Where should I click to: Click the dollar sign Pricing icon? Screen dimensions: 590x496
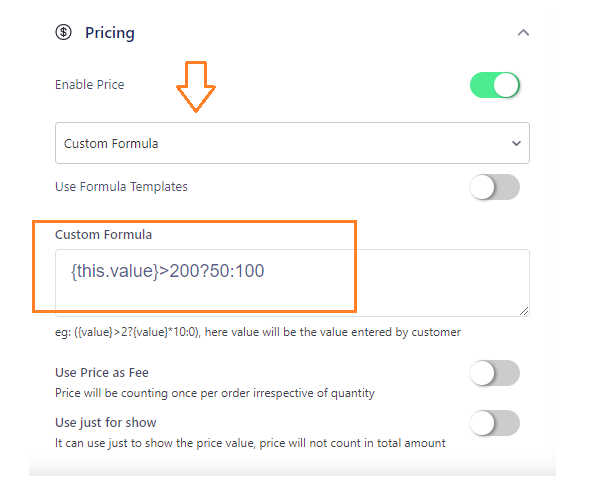(x=63, y=32)
